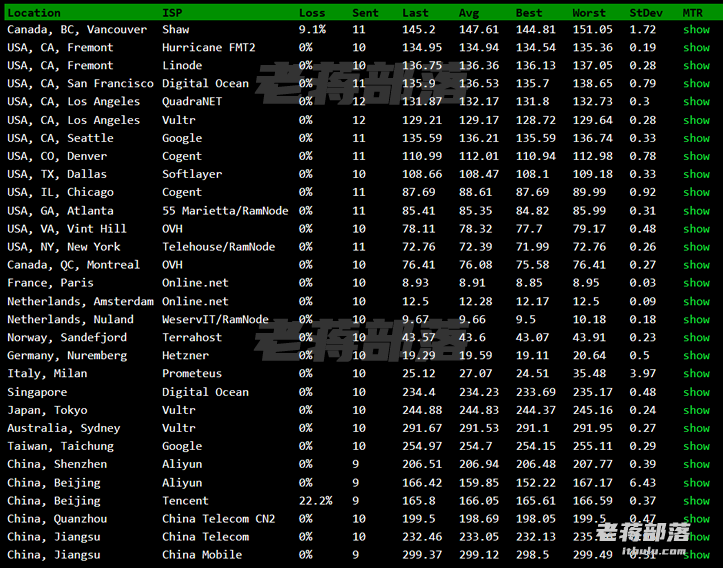The height and width of the screenshot is (568, 723).
Task: Show MTR for Beijing Tencent row
Action: pos(696,501)
